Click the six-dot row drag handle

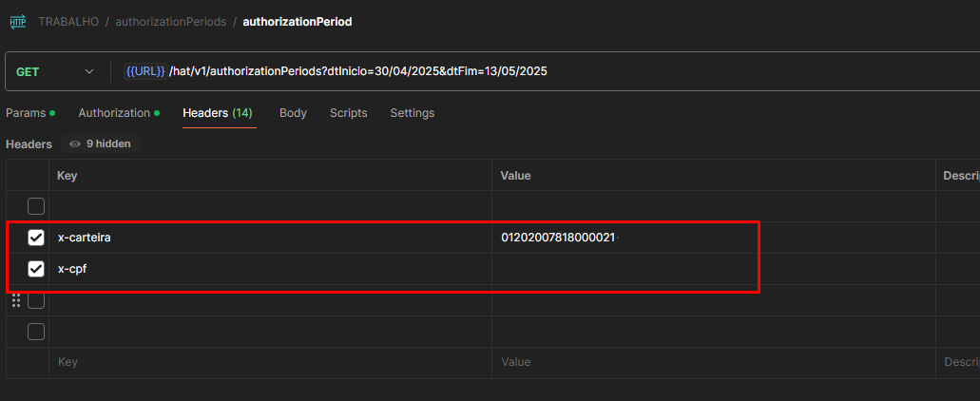click(16, 300)
